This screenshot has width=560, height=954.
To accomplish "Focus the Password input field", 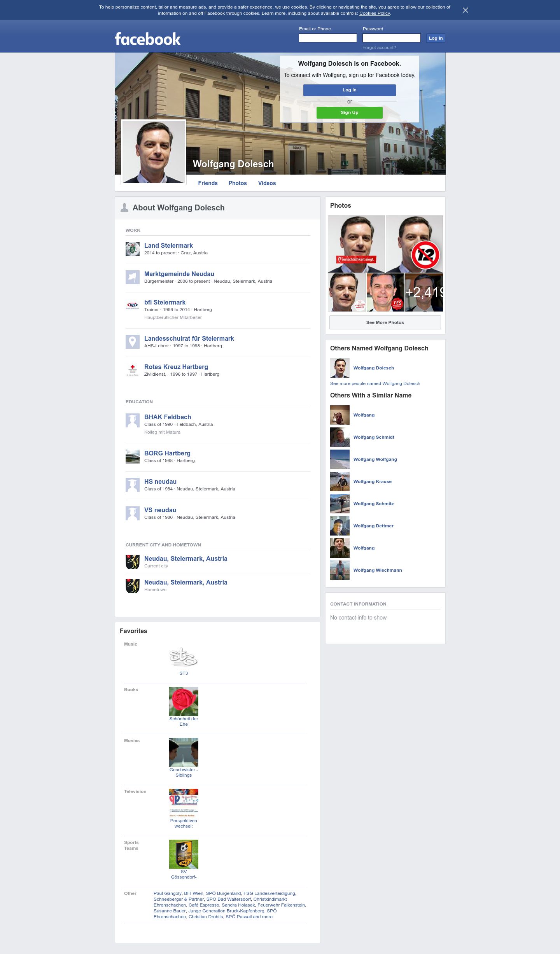I will point(392,38).
